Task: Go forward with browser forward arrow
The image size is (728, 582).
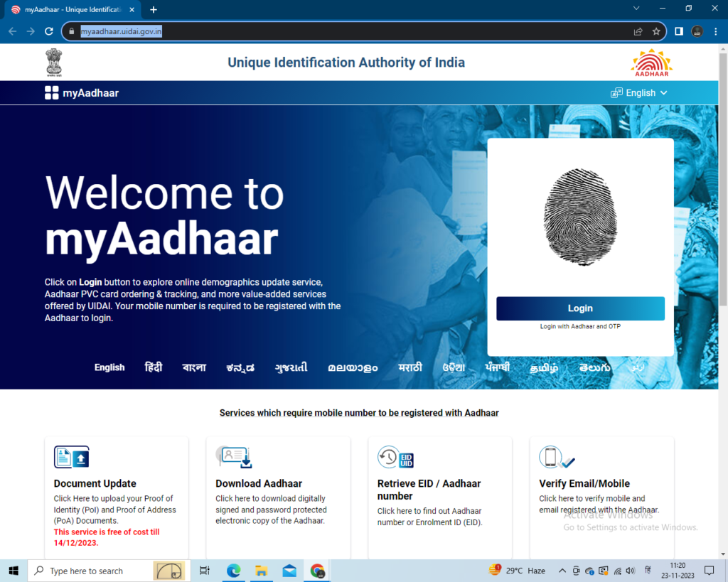Action: pyautogui.click(x=31, y=31)
